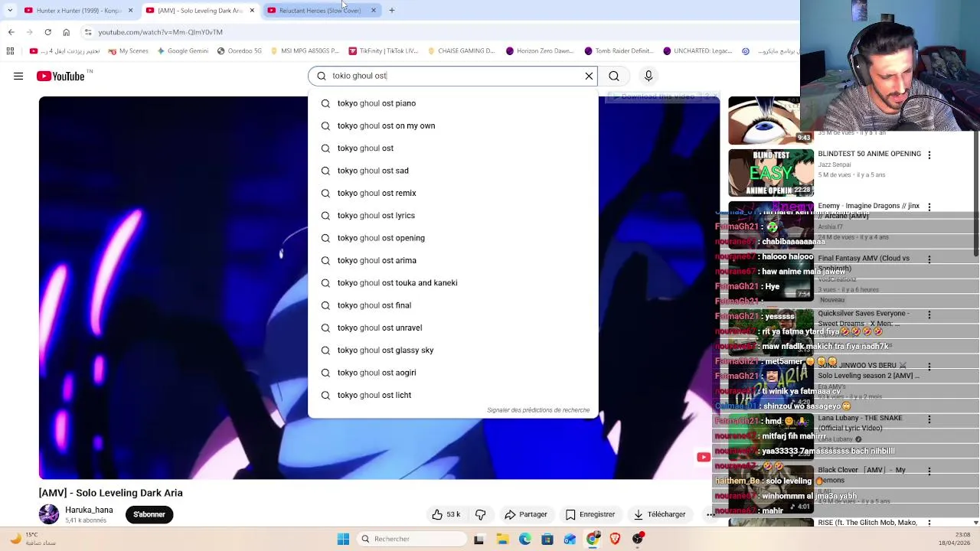Close the Hunter x Hunter tab

tap(130, 11)
